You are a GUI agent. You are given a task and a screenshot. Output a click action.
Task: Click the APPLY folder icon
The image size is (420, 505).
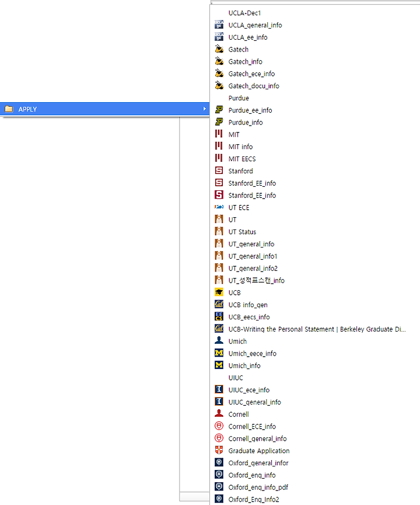(x=9, y=109)
